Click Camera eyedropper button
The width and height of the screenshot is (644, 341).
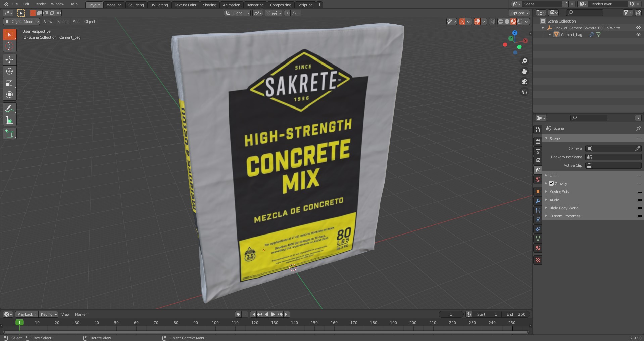pyautogui.click(x=638, y=148)
